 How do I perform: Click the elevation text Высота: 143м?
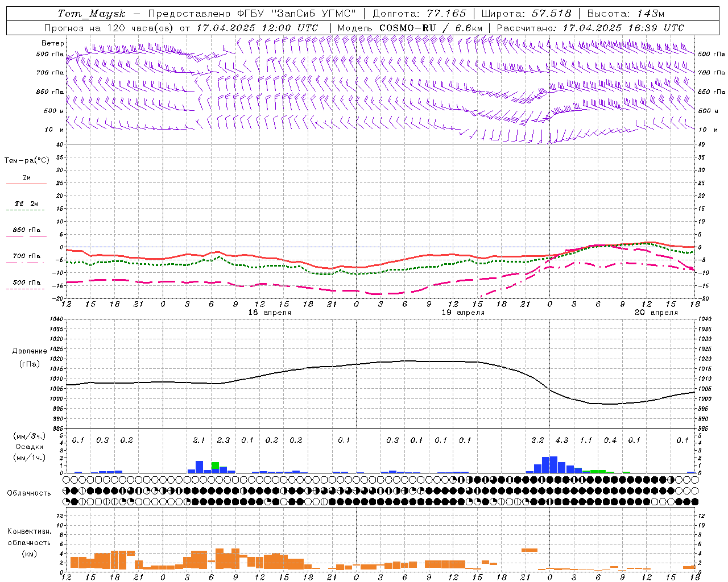click(626, 14)
